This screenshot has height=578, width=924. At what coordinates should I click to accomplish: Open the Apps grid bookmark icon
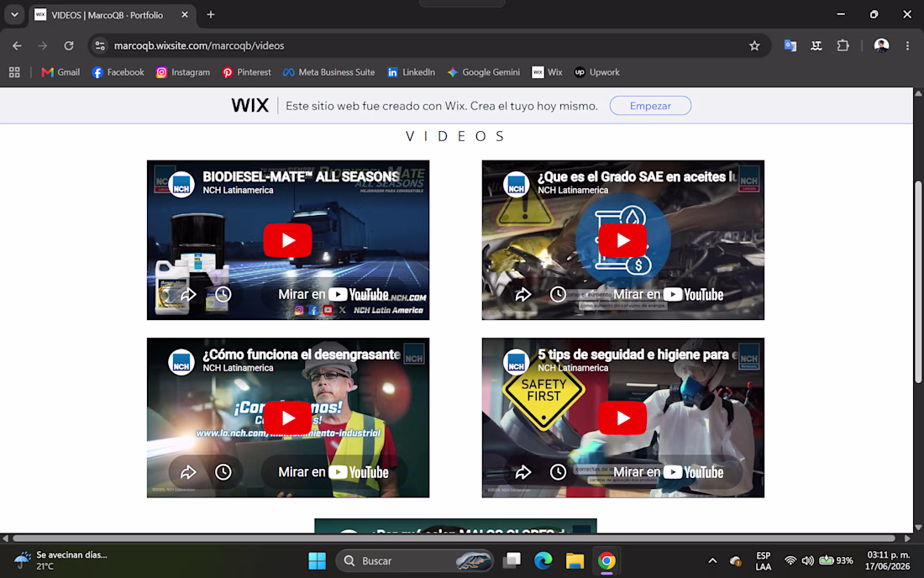point(15,72)
